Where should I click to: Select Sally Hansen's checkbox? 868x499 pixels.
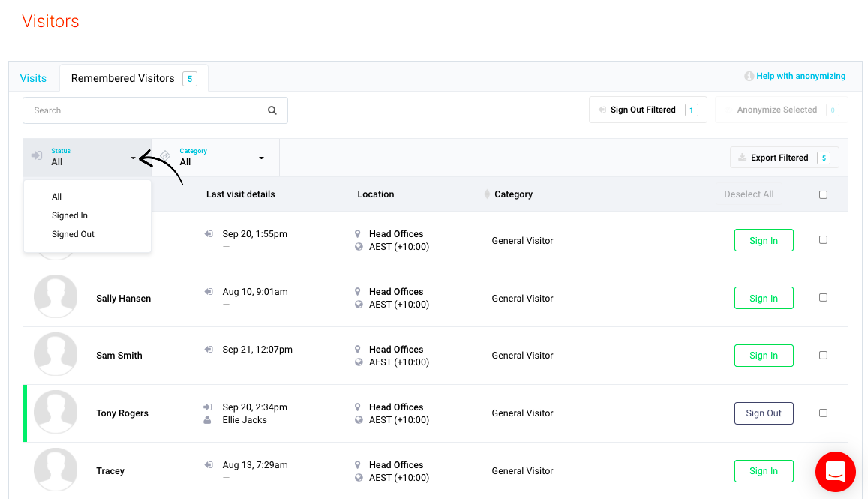[823, 297]
